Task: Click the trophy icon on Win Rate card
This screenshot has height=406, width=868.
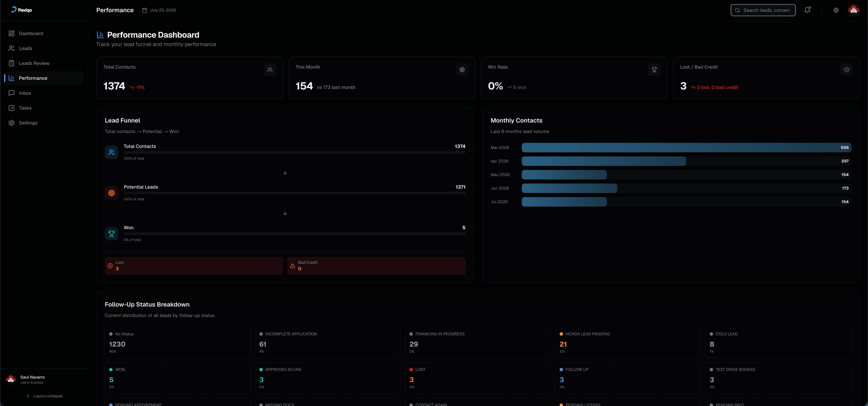Action: pyautogui.click(x=654, y=70)
